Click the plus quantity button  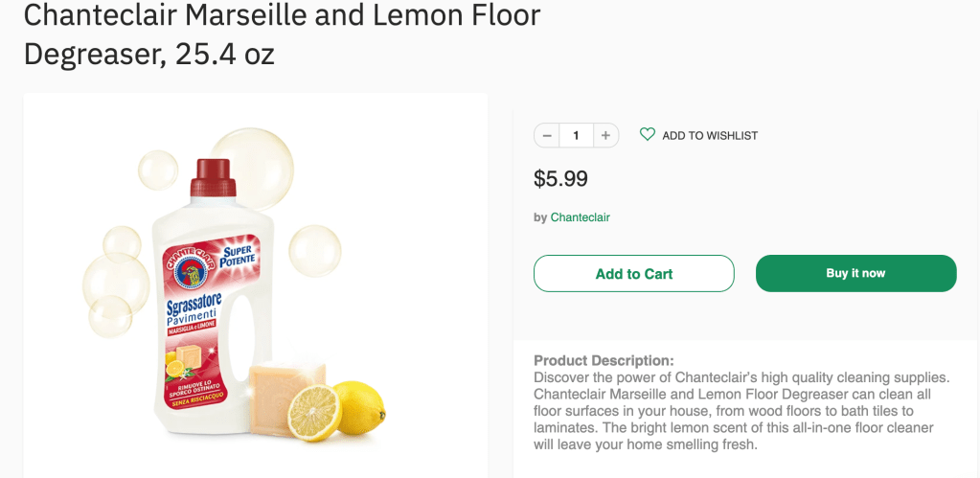click(605, 136)
